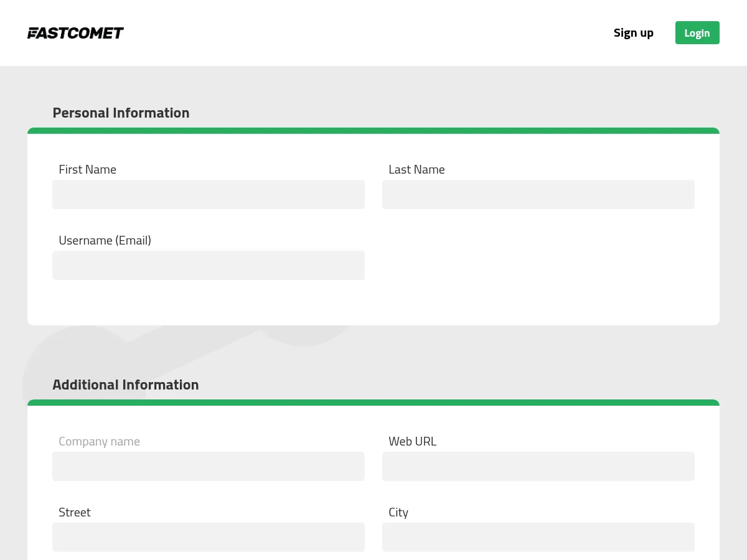Click the Street input field
747x560 pixels.
(209, 537)
